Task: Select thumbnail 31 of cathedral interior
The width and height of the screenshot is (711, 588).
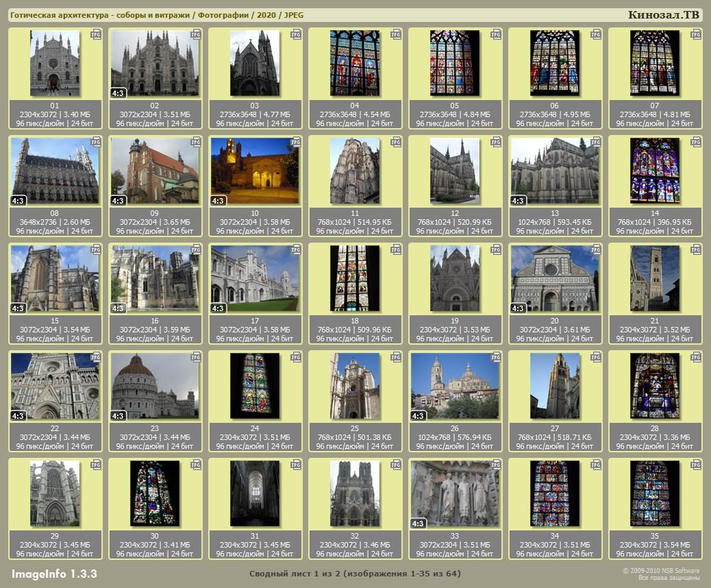Action: (255, 493)
